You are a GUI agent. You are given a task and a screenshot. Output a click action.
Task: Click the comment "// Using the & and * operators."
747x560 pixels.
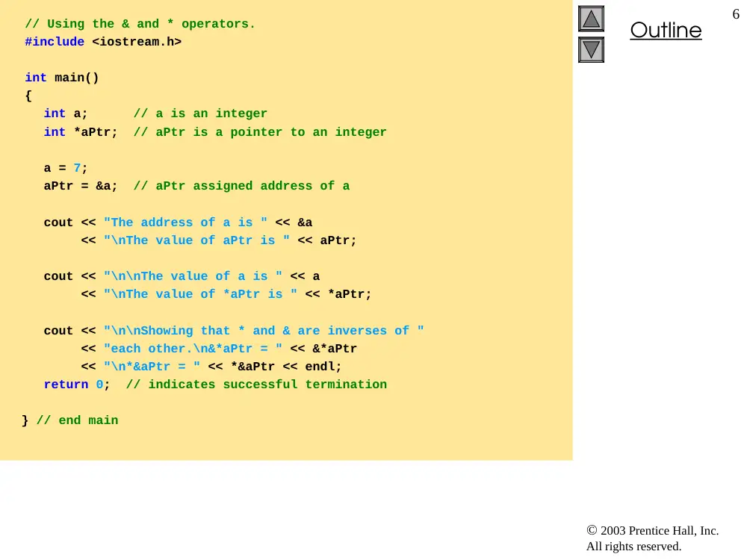tap(140, 24)
